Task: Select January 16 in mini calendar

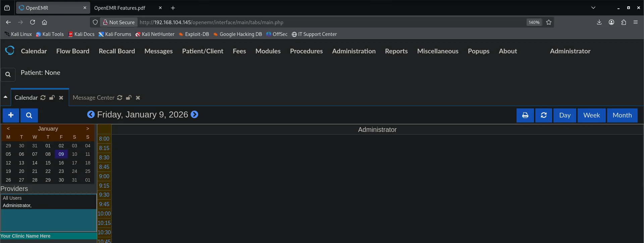Action: tap(61, 163)
